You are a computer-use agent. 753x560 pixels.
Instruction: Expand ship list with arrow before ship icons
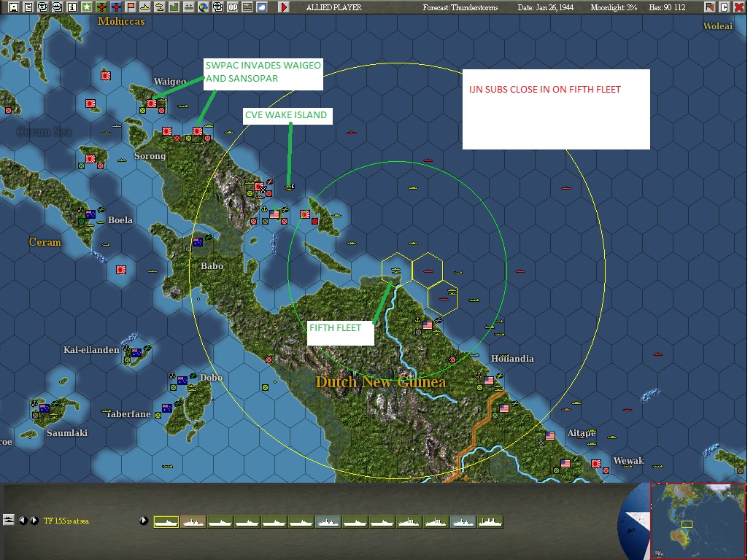click(x=143, y=521)
